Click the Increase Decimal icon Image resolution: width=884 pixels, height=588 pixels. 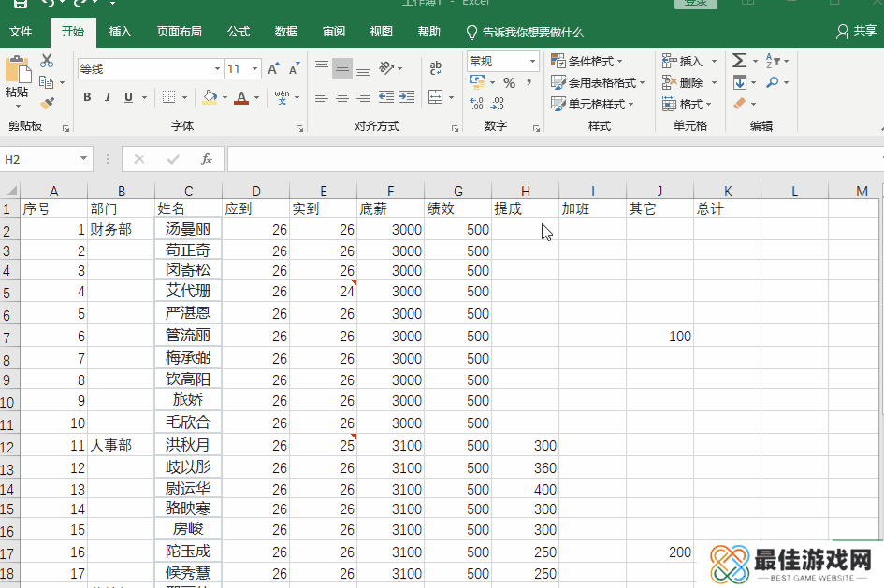476,104
